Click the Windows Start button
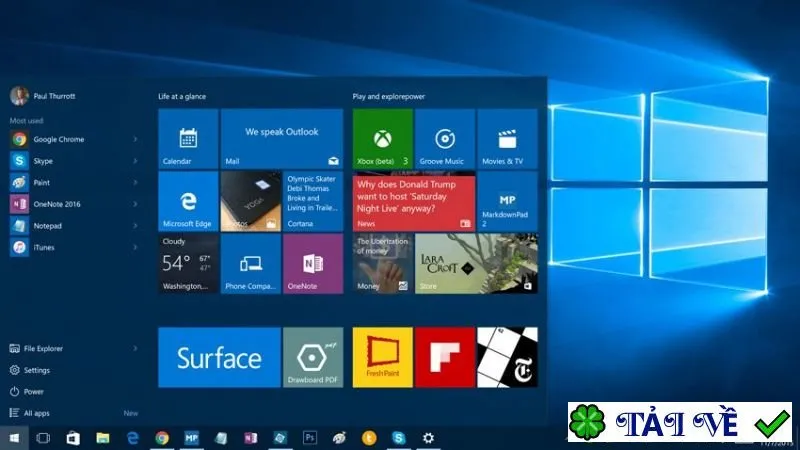Image resolution: width=800 pixels, height=450 pixels. pos(14,438)
